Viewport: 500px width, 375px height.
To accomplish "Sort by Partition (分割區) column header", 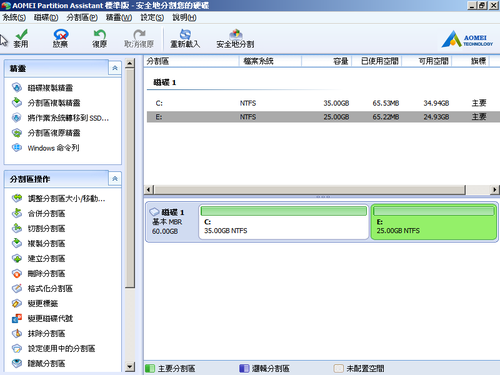I will point(192,61).
